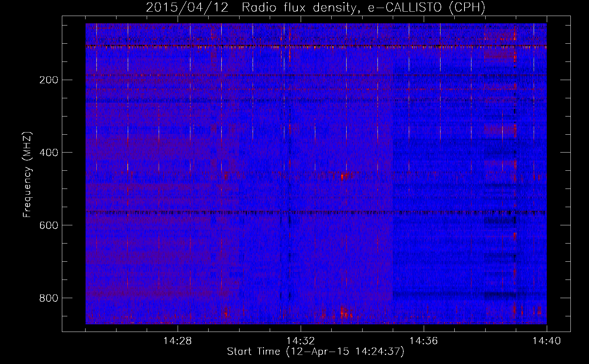Screen dimensions: 589x364
Task: Click the 200 frequency tick label
Action: click(x=49, y=80)
